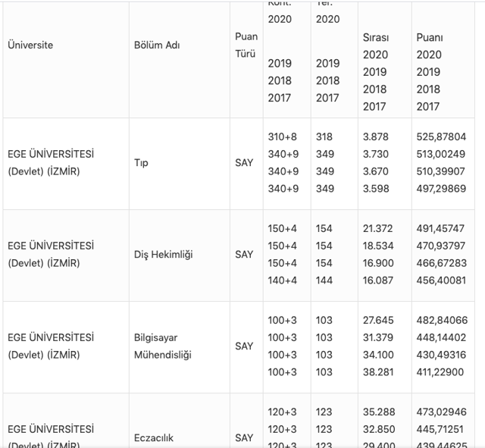Click SAY in the Tıp row
This screenshot has width=485, height=448.
click(244, 163)
